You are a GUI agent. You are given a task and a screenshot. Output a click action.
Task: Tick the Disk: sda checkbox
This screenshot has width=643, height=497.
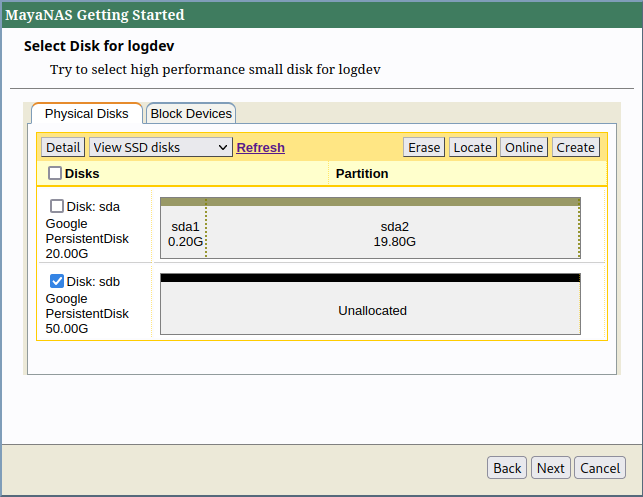(x=57, y=206)
